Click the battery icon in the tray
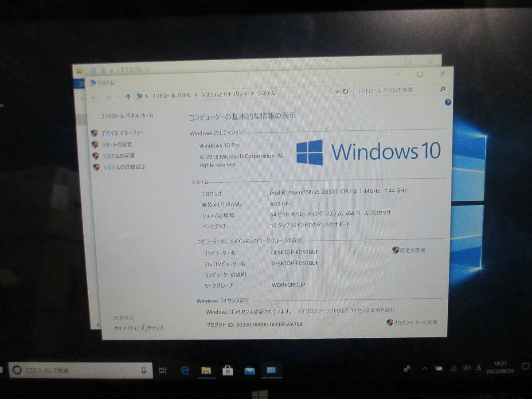The image size is (532, 399). [x=439, y=368]
